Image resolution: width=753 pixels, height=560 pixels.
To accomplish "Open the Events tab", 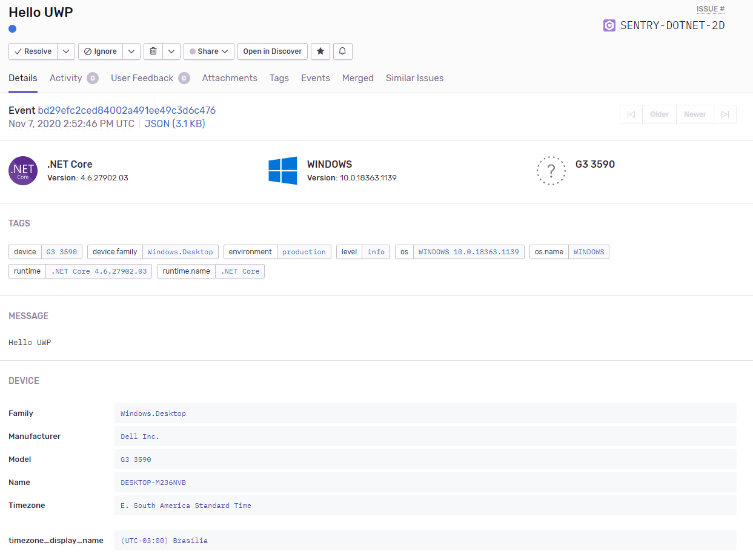I will [x=315, y=78].
